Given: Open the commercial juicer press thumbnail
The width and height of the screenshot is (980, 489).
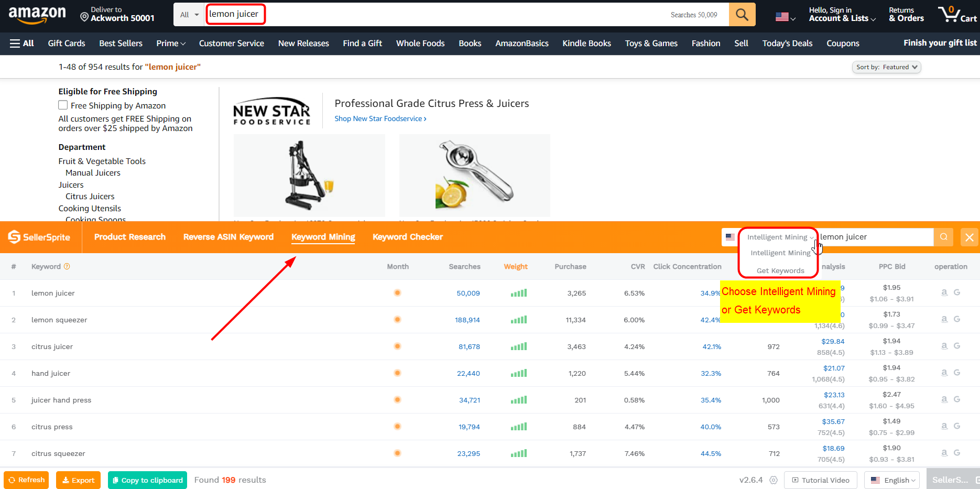Looking at the screenshot, I should [x=309, y=176].
